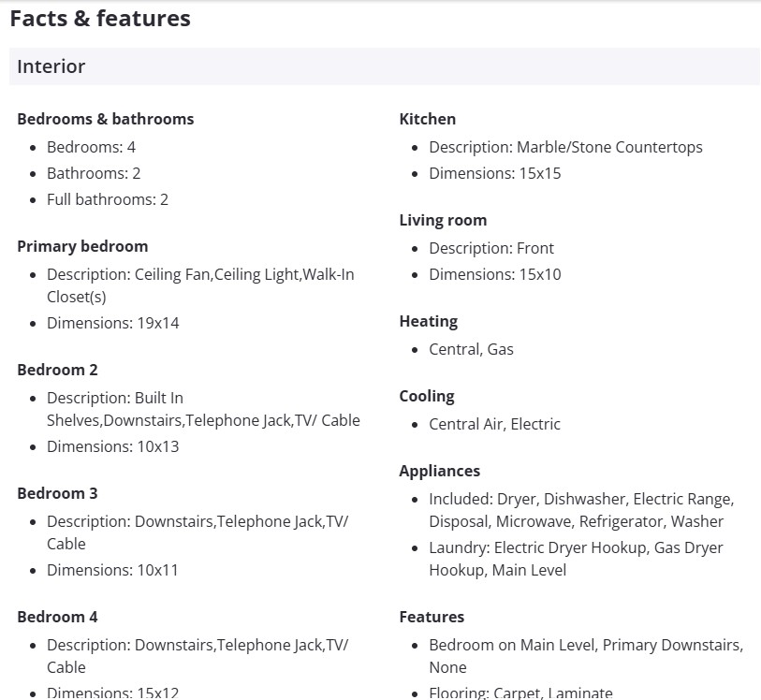Viewport: 761px width, 700px height.
Task: Select the Living room subheading
Action: (x=443, y=220)
